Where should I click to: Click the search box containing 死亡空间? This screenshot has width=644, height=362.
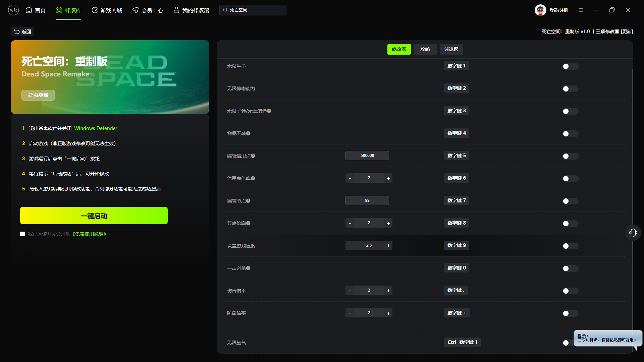point(253,10)
